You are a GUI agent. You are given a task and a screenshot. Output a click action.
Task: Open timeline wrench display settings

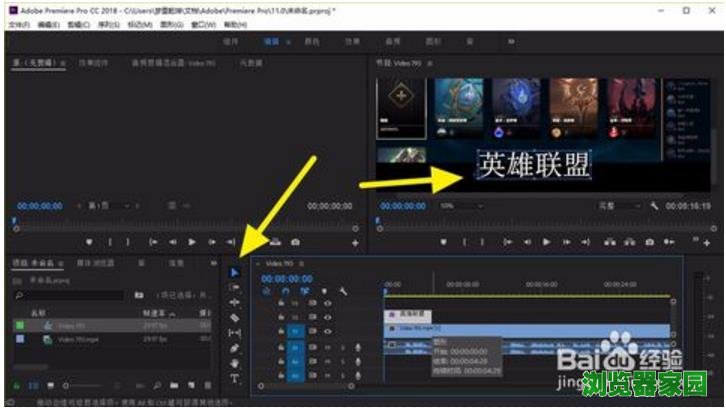click(343, 291)
